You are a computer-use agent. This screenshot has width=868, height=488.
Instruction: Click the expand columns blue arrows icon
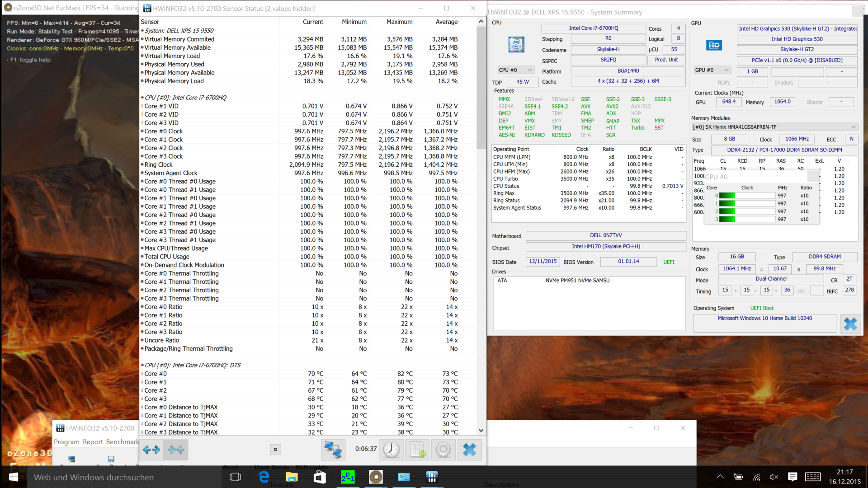pos(151,450)
